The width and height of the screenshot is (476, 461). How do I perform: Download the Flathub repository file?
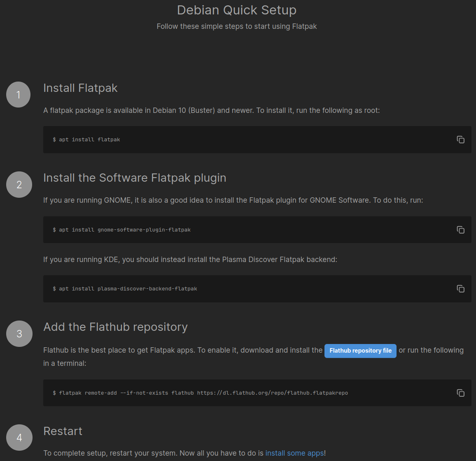point(360,351)
